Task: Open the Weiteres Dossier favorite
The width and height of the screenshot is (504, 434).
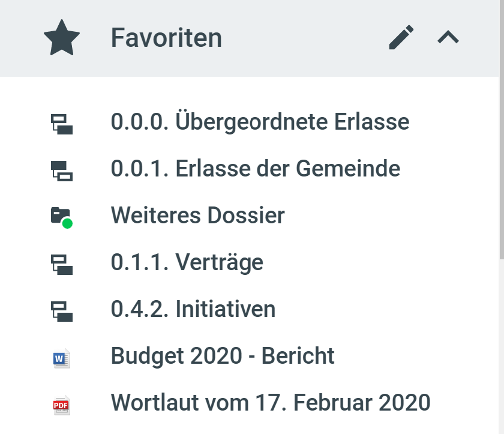Action: 197,215
